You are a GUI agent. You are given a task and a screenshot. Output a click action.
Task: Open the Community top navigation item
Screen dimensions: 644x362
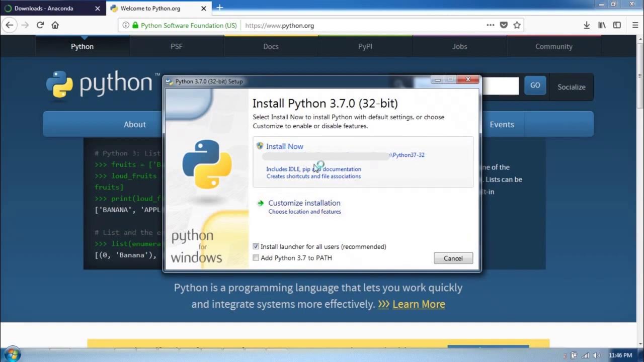click(554, 46)
